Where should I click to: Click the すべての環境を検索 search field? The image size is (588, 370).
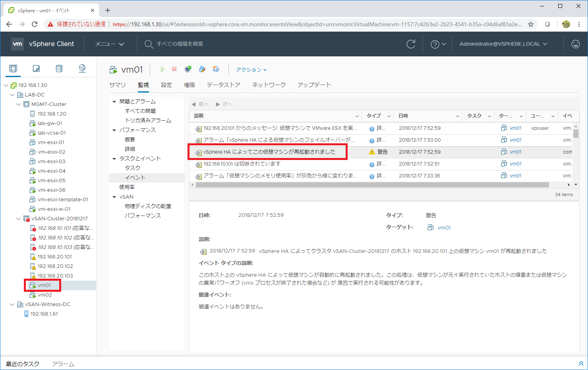click(x=180, y=44)
